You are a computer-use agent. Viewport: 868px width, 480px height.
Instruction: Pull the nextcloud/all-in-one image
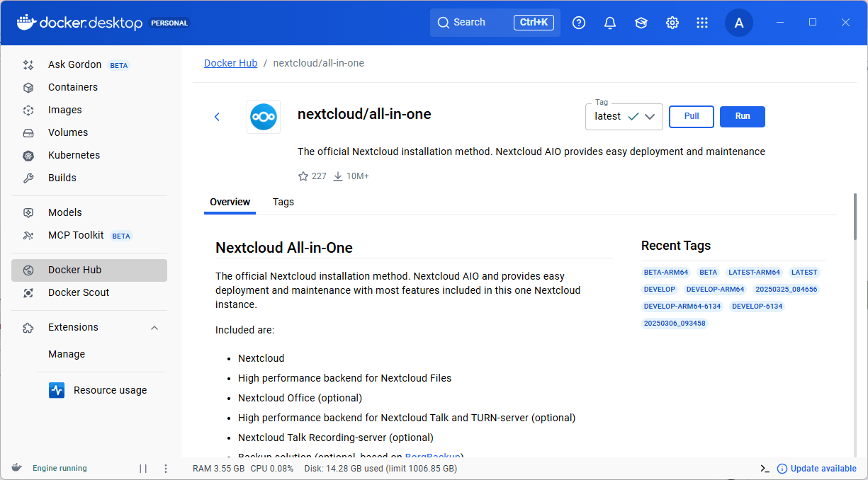(691, 116)
